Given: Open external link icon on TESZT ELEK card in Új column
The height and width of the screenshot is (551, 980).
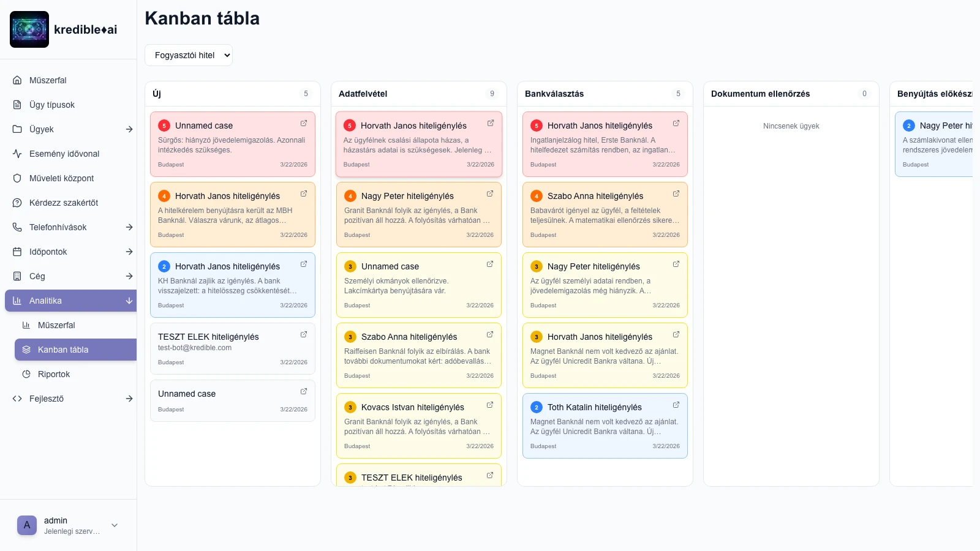Looking at the screenshot, I should [303, 334].
